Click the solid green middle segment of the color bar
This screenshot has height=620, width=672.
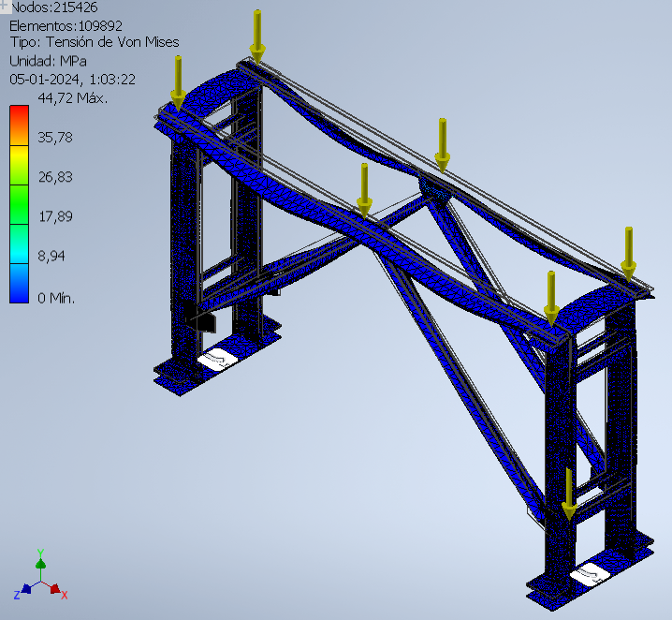coord(20,204)
